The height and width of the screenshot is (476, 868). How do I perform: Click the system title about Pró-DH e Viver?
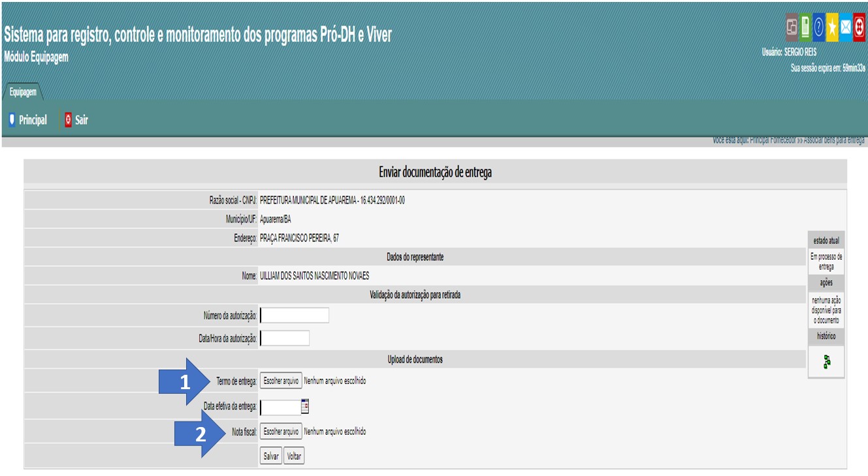click(x=198, y=35)
